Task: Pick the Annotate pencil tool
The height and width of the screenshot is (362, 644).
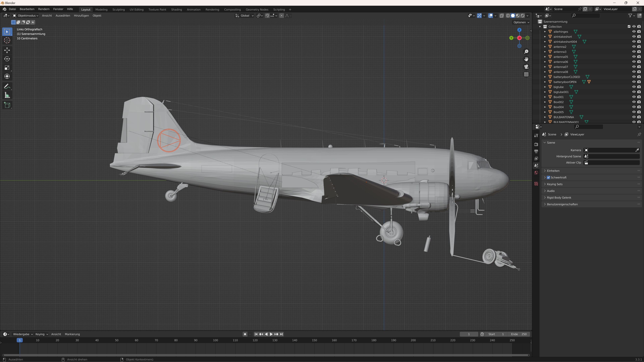Action: pos(7,86)
